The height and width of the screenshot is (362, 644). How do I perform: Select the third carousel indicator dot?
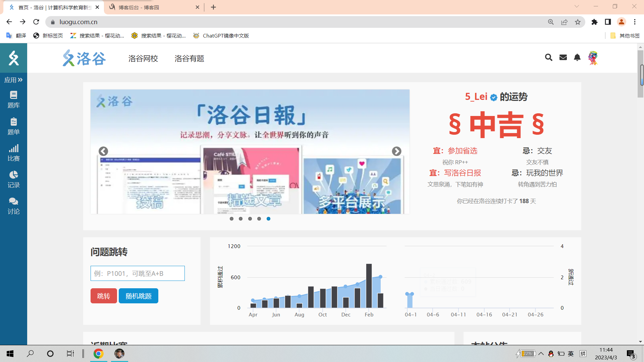(250, 219)
